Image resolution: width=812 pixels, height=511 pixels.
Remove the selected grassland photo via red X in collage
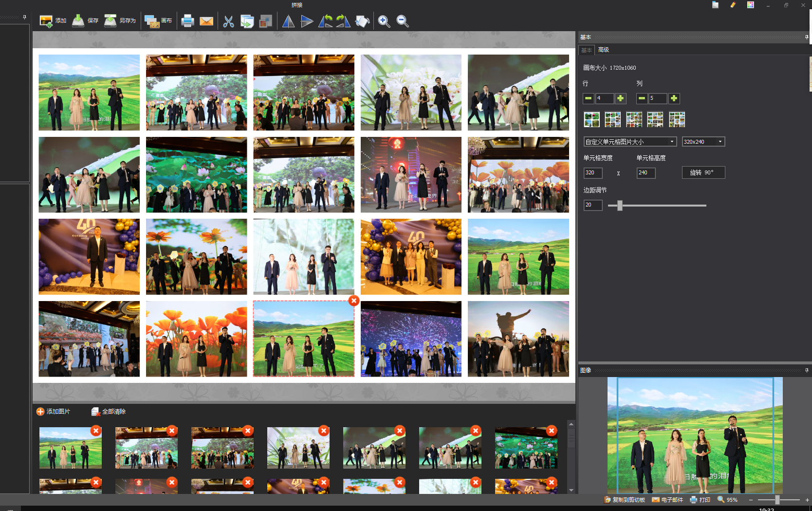pos(354,301)
